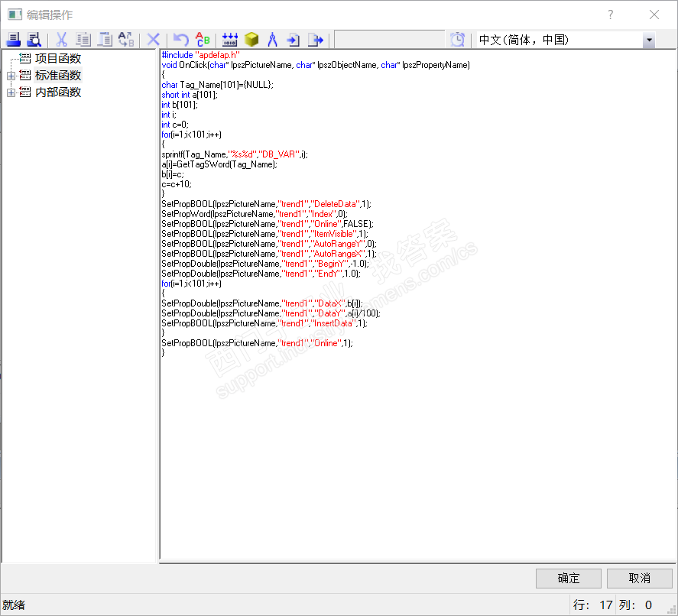Click the SetPropBOOL "Online",FALSE line
Viewport: 678px width, 616px height.
coord(268,224)
